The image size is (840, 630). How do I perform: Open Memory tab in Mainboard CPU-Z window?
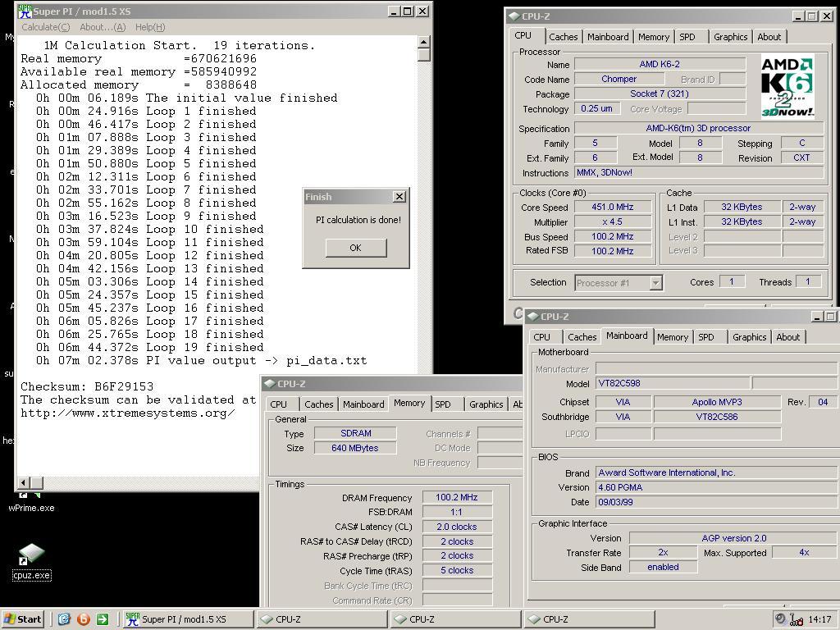[x=673, y=337]
